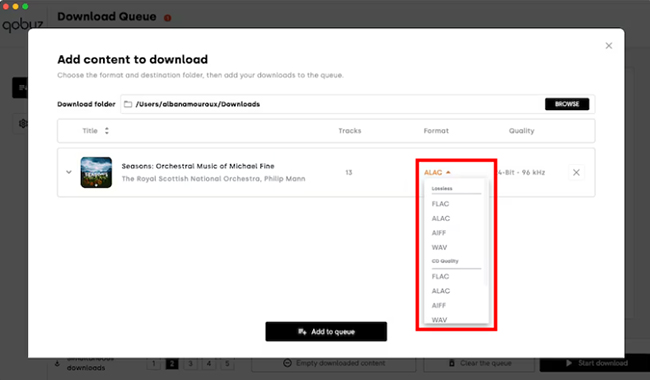Close the Add content dialog
Screen dimensions: 650x380
609,46
